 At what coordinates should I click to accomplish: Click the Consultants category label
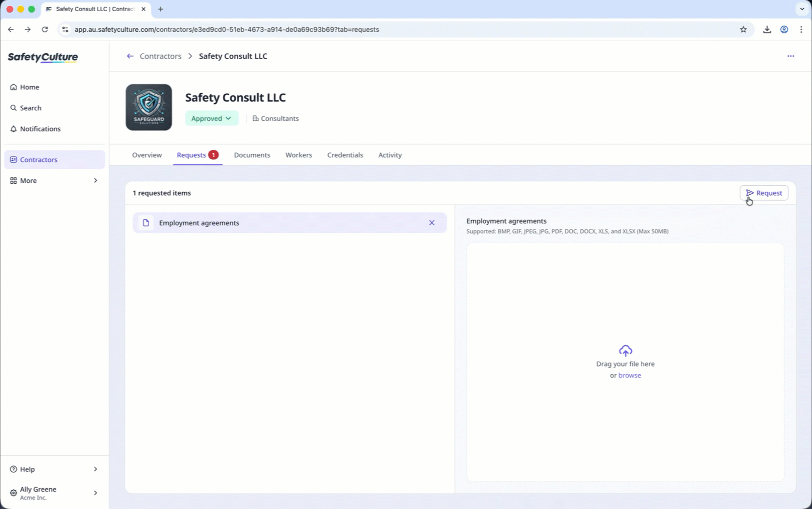(x=275, y=118)
